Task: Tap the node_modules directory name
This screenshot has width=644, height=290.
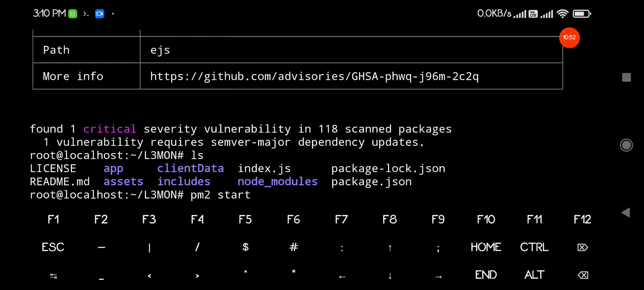Action: 278,182
